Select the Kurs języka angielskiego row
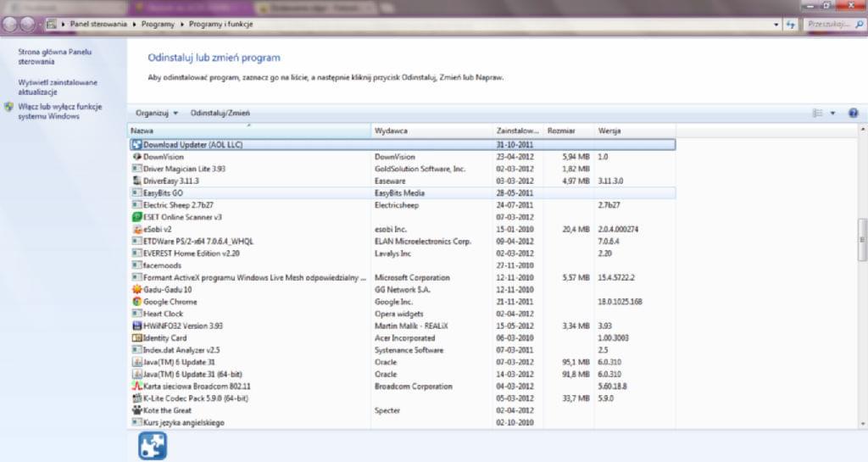 tap(403, 423)
